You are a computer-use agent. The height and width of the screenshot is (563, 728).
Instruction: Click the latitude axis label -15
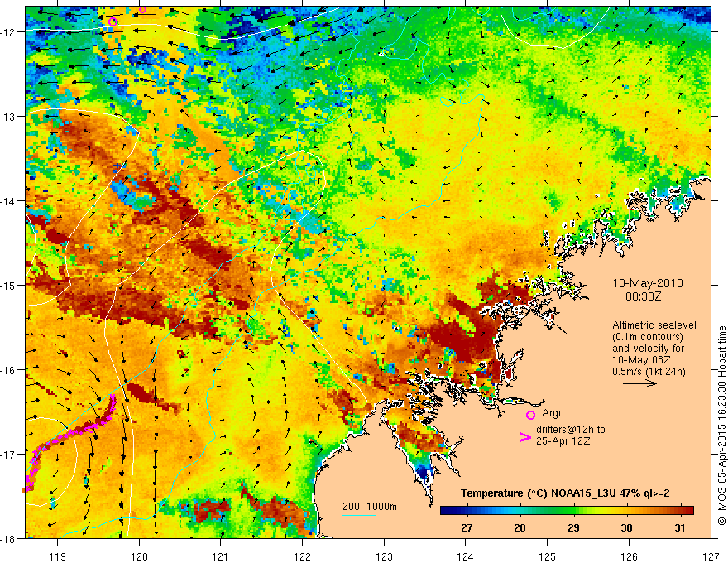(9, 285)
